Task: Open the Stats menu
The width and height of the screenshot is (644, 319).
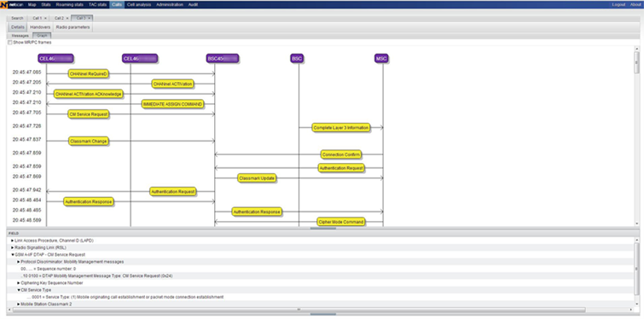Action: [46, 4]
